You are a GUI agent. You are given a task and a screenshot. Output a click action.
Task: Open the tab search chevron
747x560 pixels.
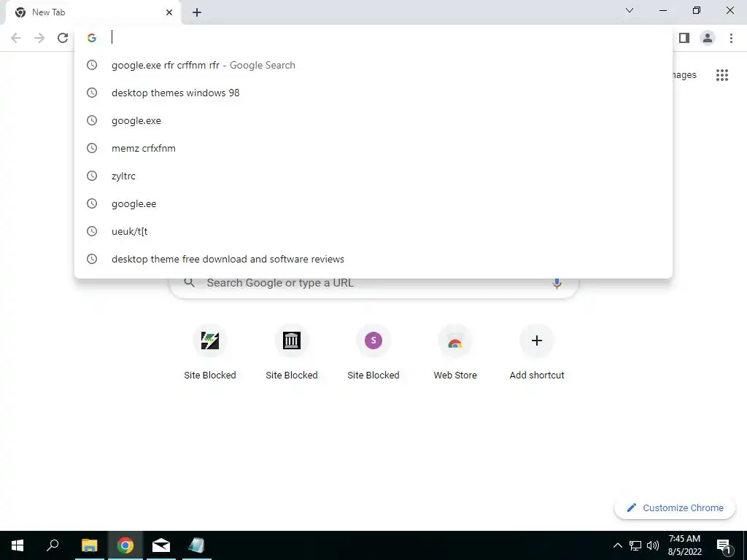tap(630, 10)
